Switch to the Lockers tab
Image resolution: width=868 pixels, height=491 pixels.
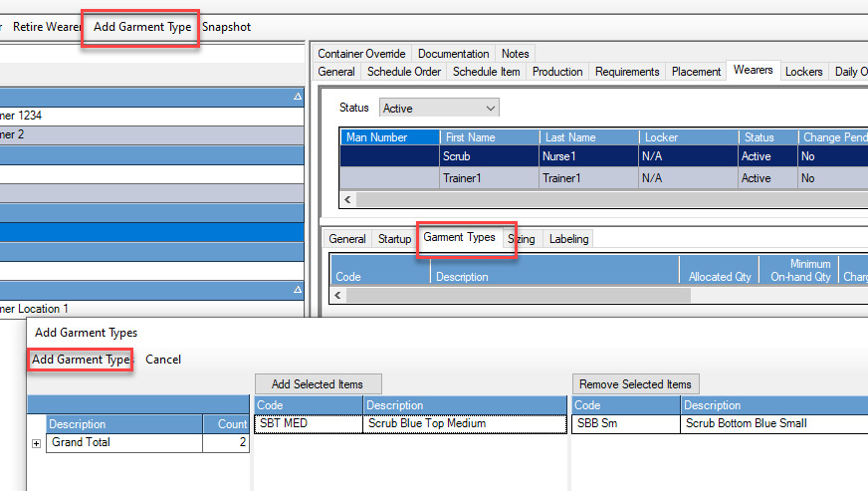pos(803,72)
